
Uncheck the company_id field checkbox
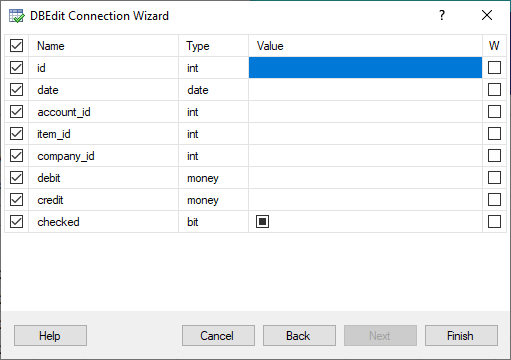click(16, 156)
